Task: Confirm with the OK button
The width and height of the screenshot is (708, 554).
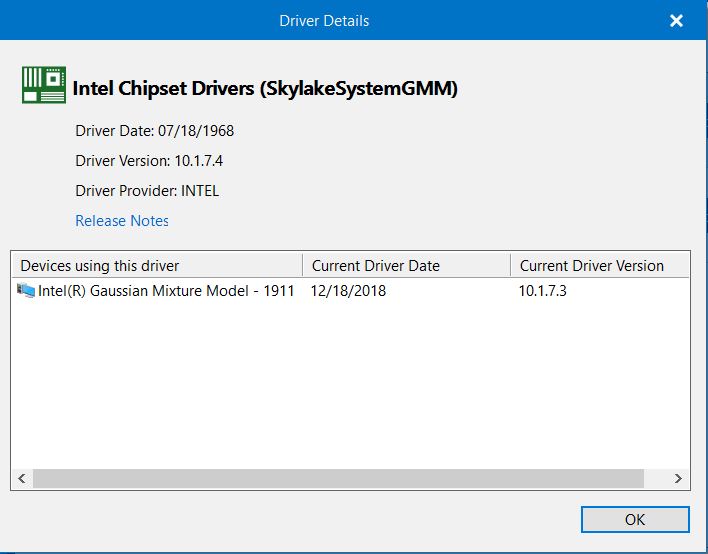Action: click(x=635, y=519)
